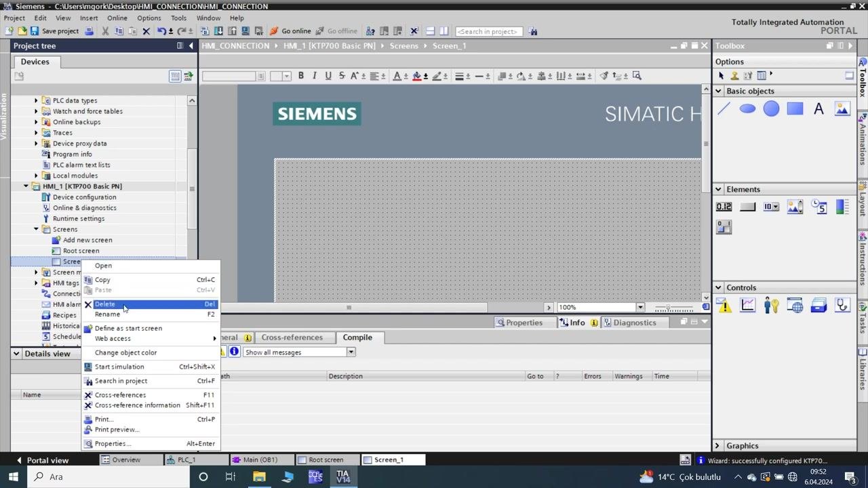The width and height of the screenshot is (868, 488).
Task: Click the Go online toolbar button
Action: click(x=290, y=31)
